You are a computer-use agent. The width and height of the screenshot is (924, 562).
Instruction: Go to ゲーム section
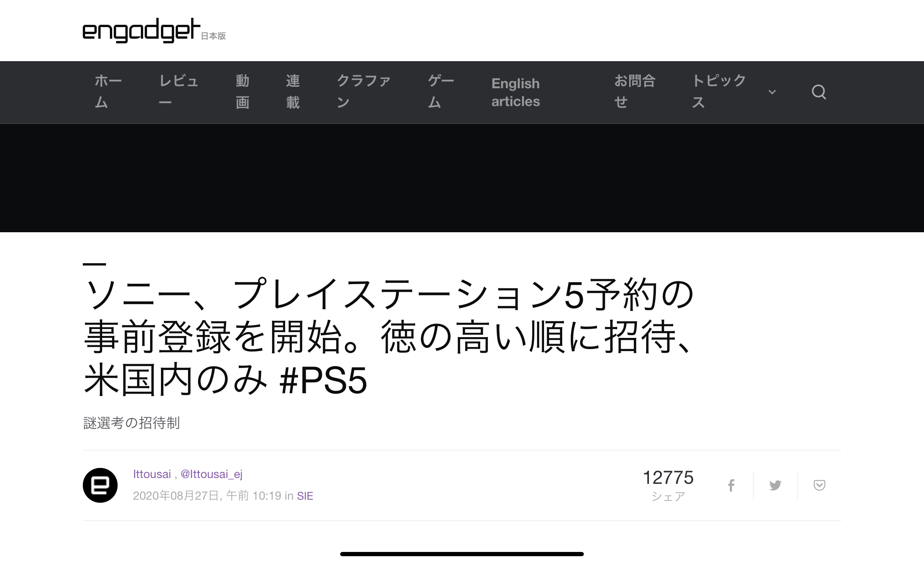click(441, 92)
